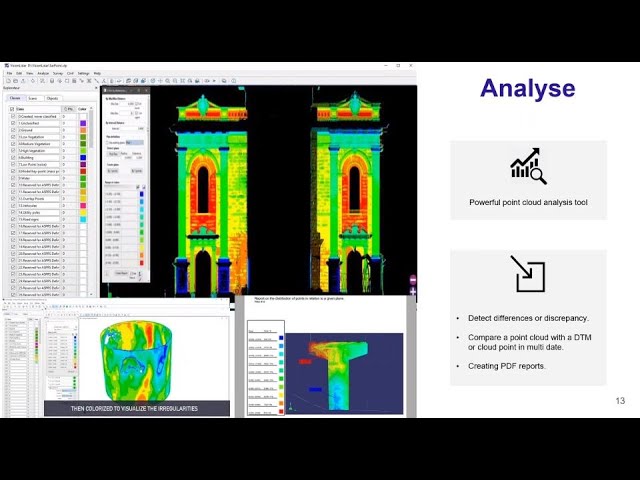This screenshot has height=480, width=640.
Task: Click the purple Unclassified color swatch
Action: 83,123
